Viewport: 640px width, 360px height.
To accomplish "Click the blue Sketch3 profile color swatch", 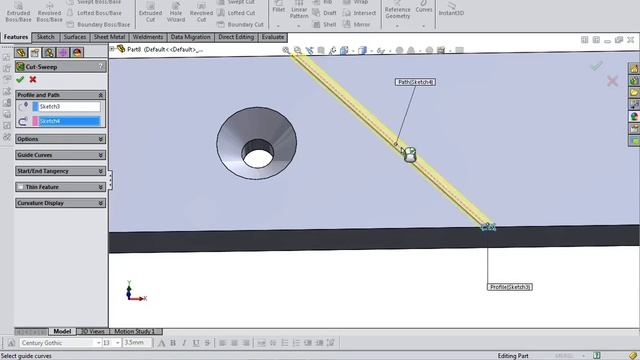I will [x=36, y=107].
